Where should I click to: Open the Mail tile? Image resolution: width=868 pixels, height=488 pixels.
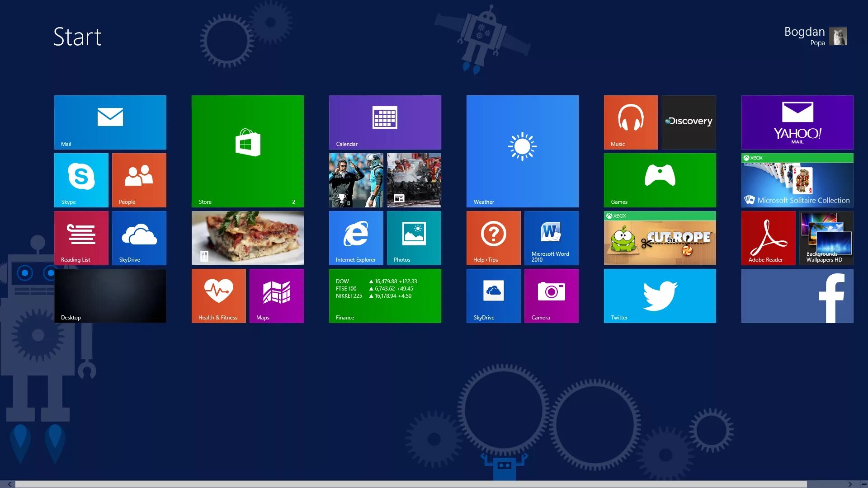click(x=110, y=122)
